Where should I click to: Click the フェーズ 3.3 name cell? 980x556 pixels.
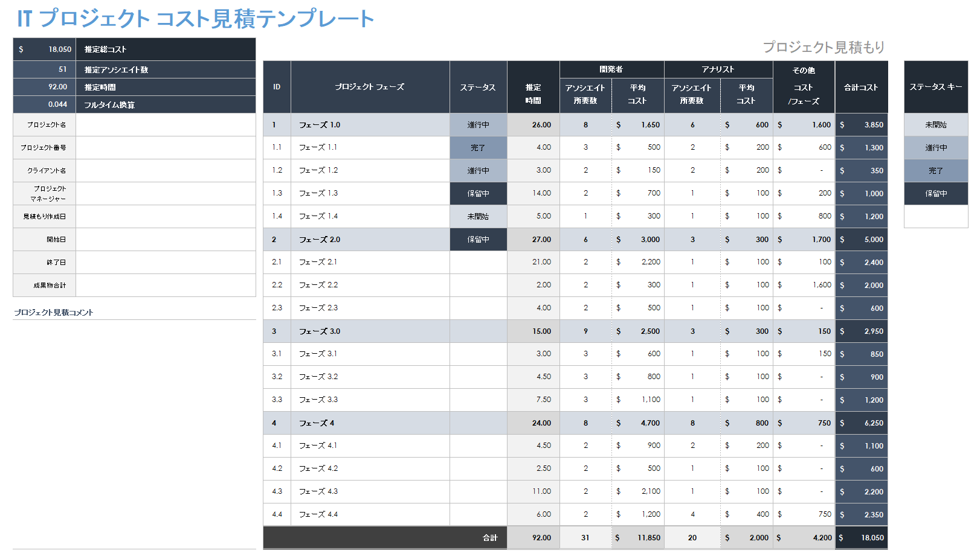[370, 400]
